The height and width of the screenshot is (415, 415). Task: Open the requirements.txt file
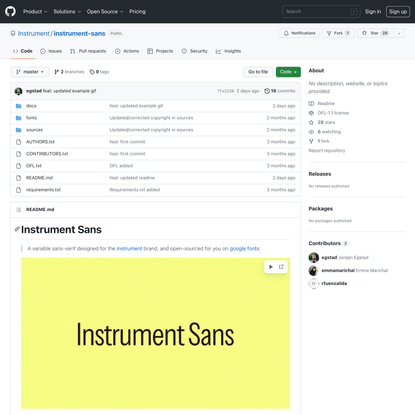coord(43,190)
